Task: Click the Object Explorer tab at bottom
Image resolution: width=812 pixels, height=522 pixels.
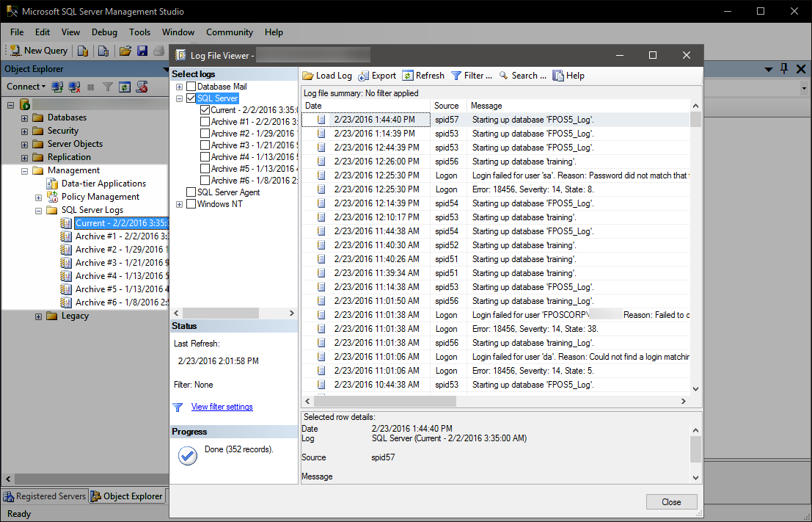Action: [x=128, y=496]
